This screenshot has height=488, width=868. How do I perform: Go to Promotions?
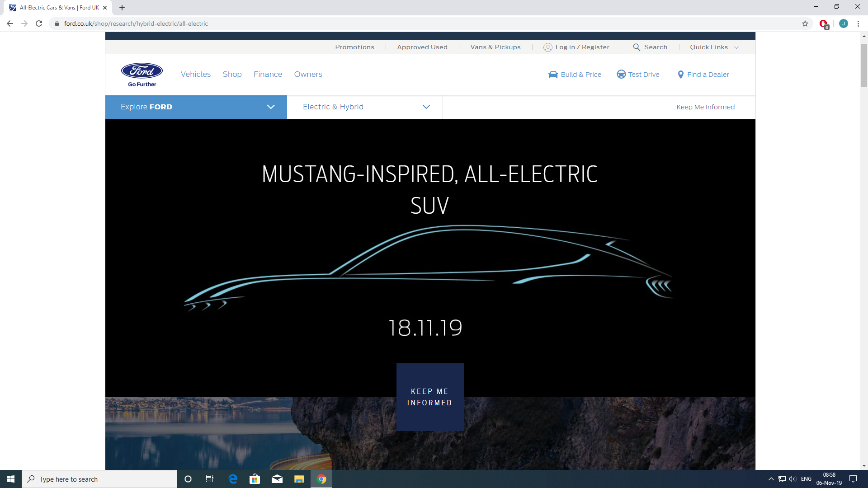[354, 47]
